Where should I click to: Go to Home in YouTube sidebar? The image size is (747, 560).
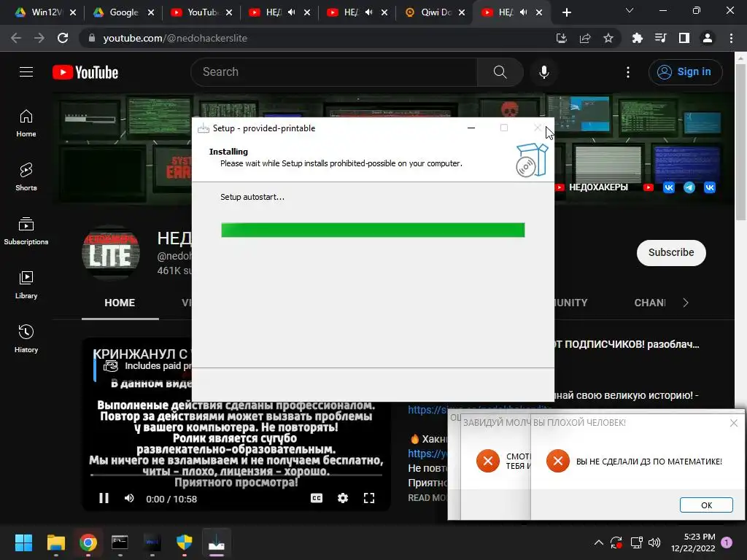coord(26,122)
